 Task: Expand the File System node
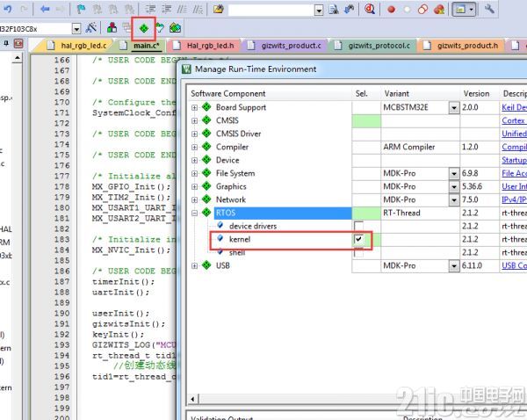pos(195,173)
